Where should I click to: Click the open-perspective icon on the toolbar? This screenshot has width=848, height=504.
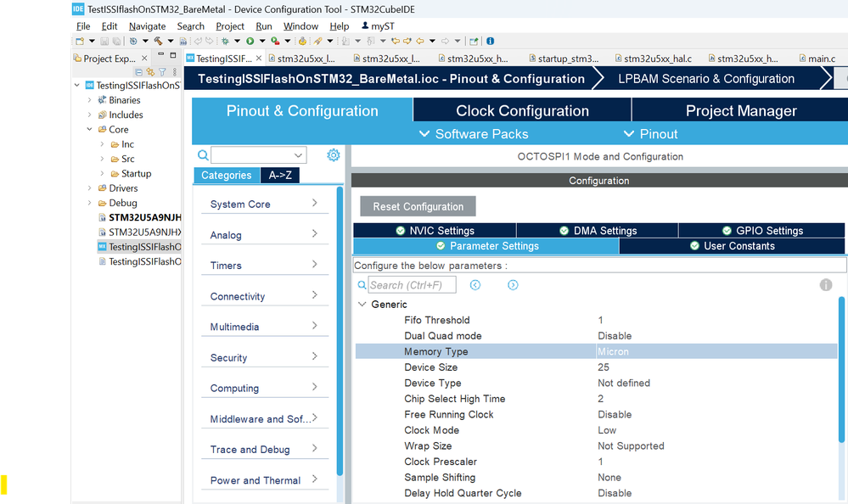coord(474,41)
